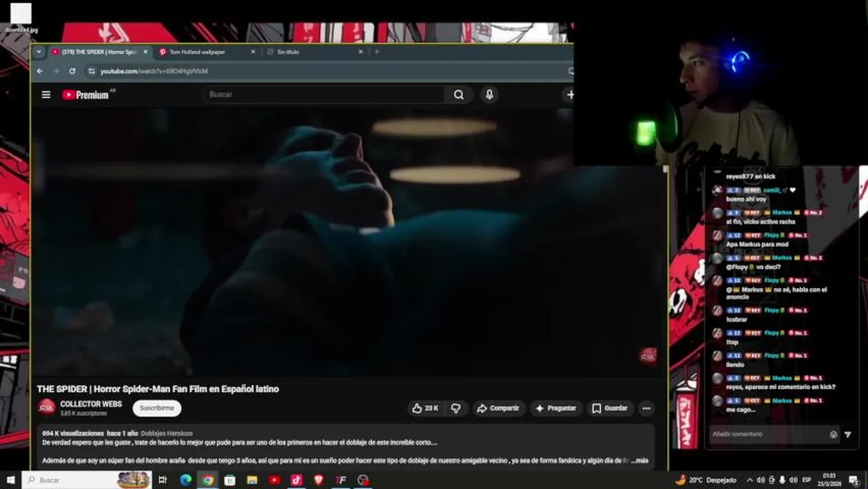Viewport: 868px width, 489px height.
Task: Open emoji picker in chat input
Action: pos(834,435)
